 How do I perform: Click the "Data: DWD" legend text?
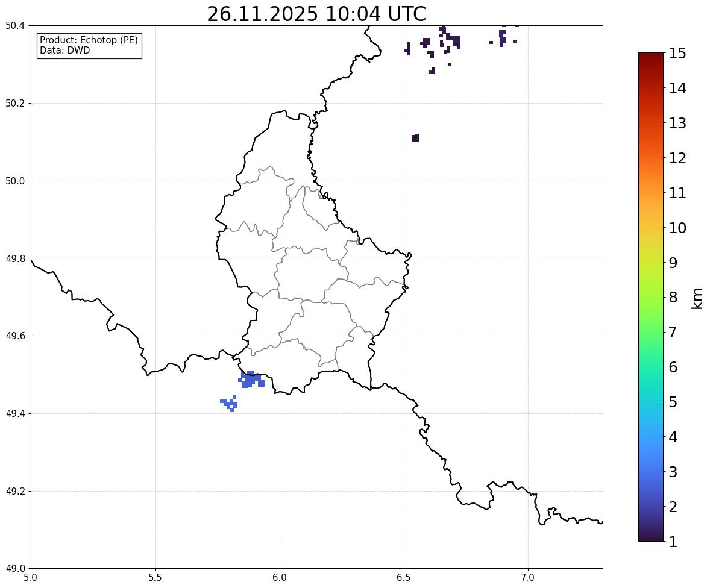click(x=64, y=50)
